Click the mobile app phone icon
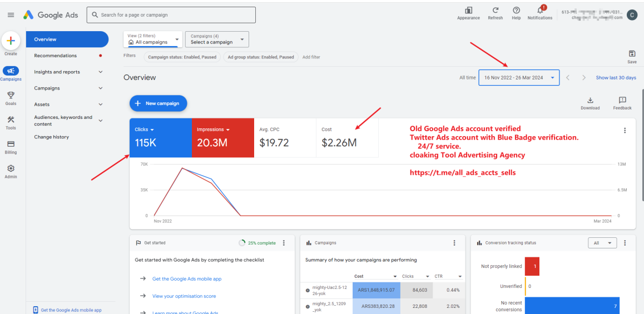This screenshot has height=314, width=644. pos(36,310)
